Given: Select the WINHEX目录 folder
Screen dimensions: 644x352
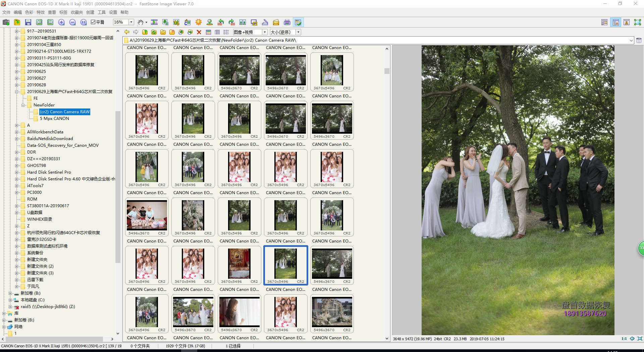Looking at the screenshot, I should point(40,219).
